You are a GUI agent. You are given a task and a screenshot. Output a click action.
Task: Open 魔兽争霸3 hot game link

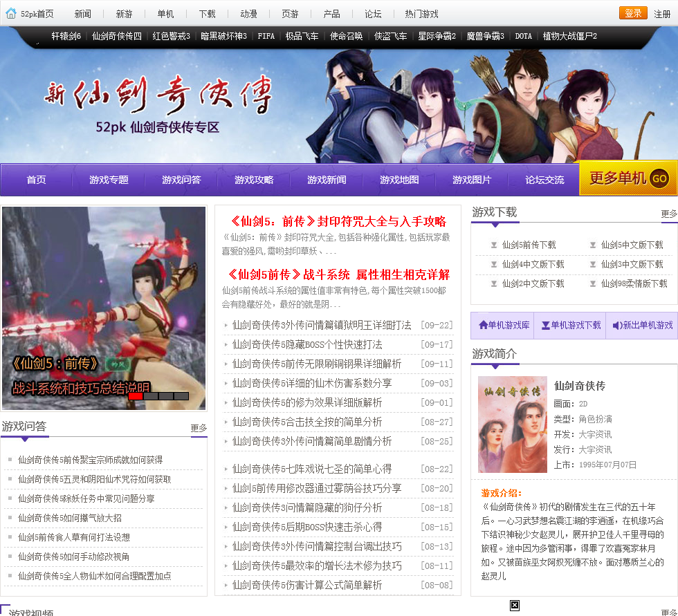485,36
